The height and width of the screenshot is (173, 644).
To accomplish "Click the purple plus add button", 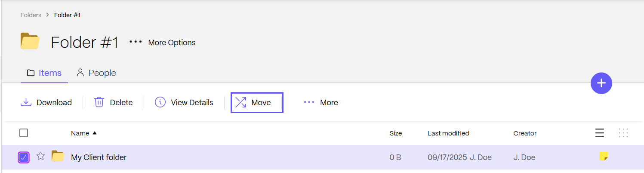I will tap(601, 83).
